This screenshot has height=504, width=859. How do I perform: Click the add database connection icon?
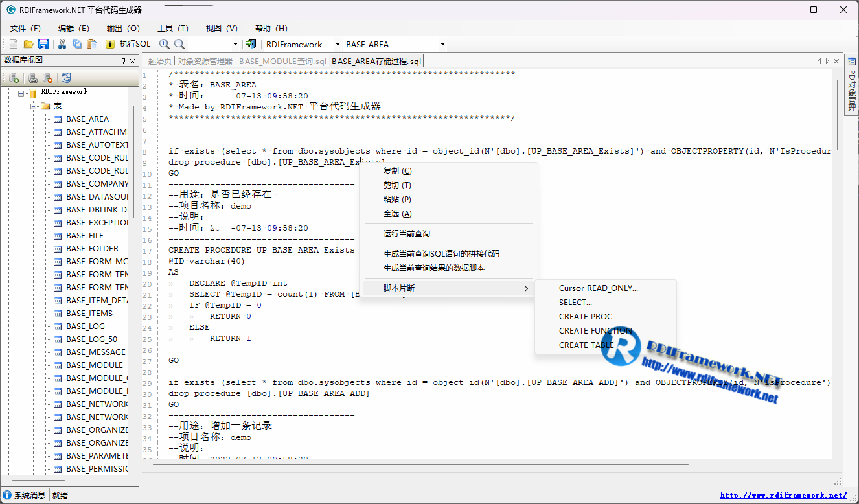point(14,78)
